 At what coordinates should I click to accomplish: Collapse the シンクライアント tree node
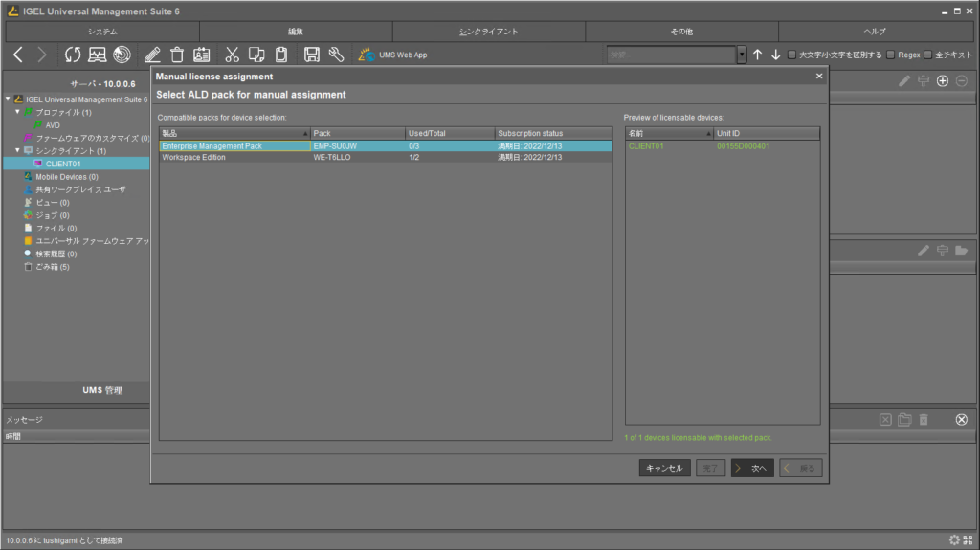coord(17,150)
